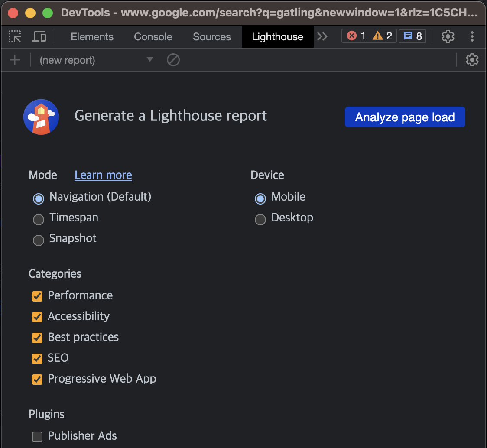Minimize the window with yellow button
Image resolution: width=487 pixels, height=448 pixels.
(30, 13)
